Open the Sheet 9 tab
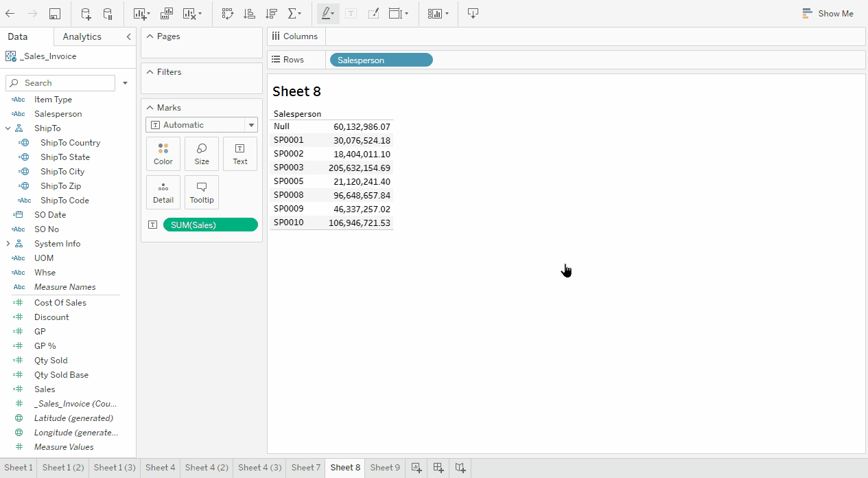Viewport: 868px width, 478px height. 385,468
